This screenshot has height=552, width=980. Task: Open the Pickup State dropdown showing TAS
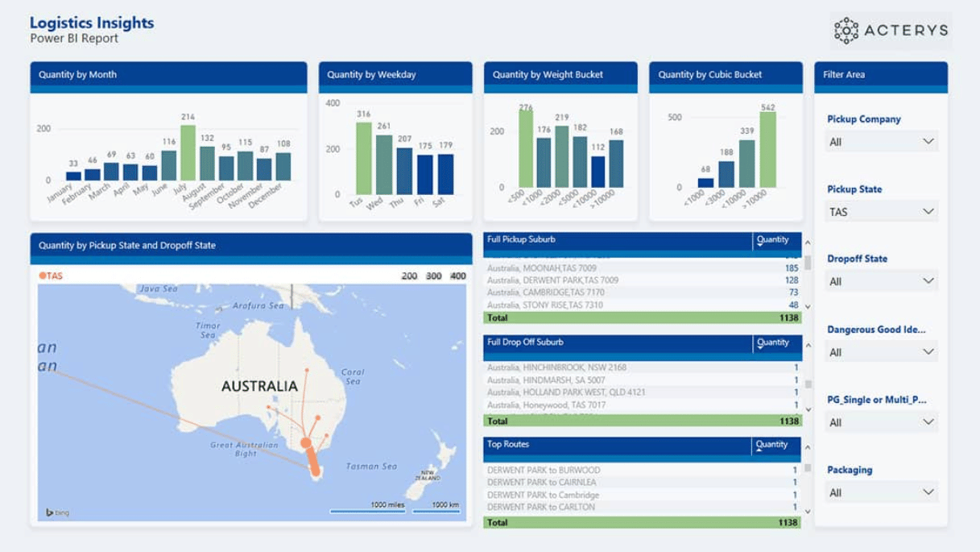coord(881,210)
